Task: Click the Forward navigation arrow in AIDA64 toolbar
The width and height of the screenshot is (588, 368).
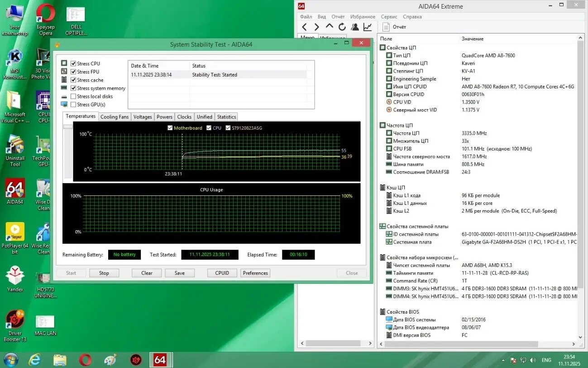Action: pos(316,27)
